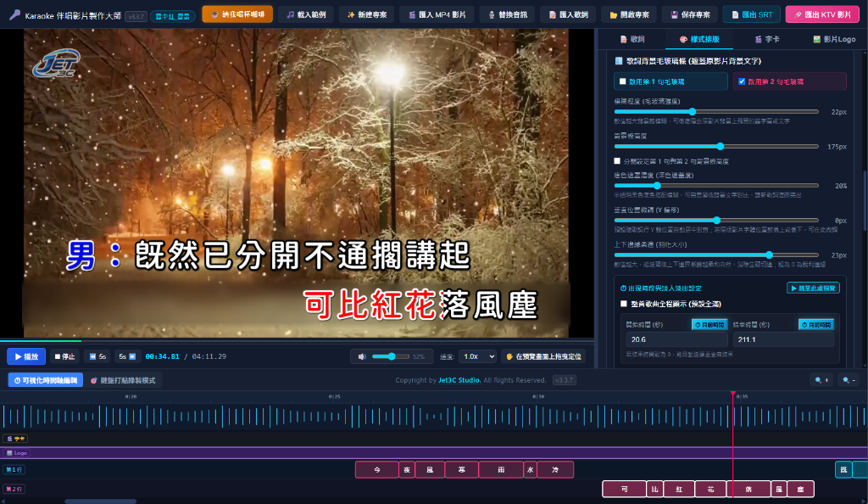
Task: Export video with 匯出 KTV 影片
Action: [822, 14]
